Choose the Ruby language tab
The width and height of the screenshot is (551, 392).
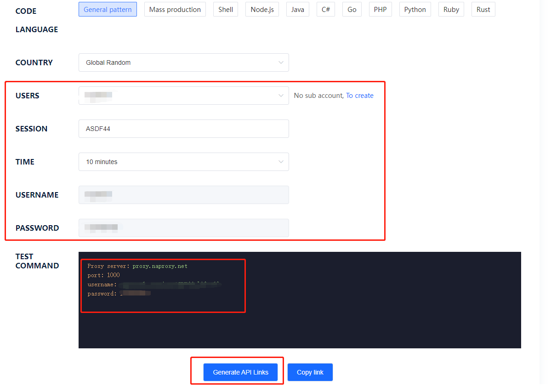(451, 10)
